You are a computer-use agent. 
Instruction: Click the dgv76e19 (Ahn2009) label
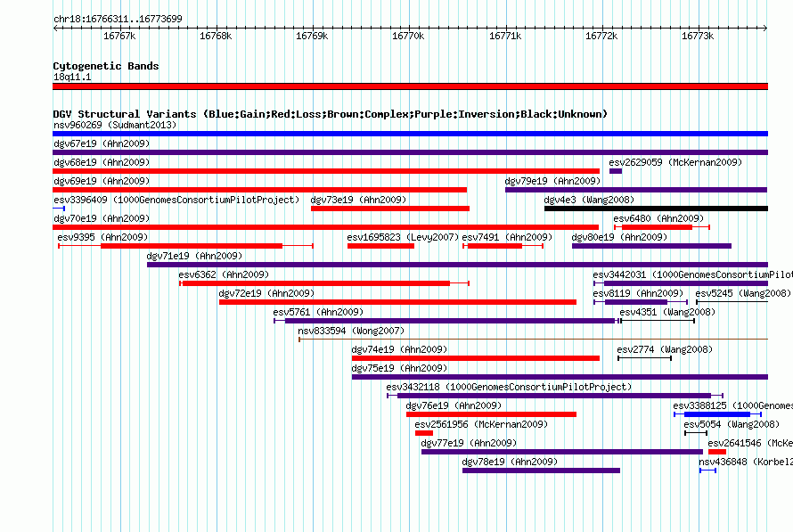click(454, 405)
